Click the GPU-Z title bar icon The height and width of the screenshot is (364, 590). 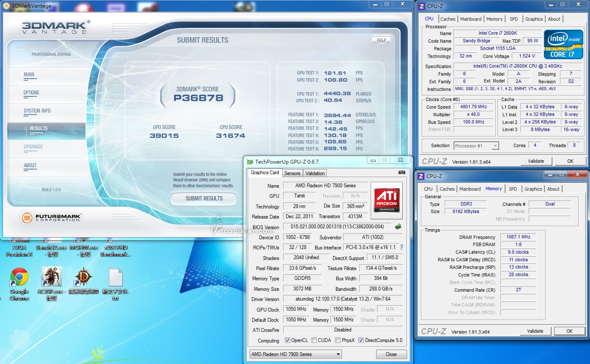point(250,161)
